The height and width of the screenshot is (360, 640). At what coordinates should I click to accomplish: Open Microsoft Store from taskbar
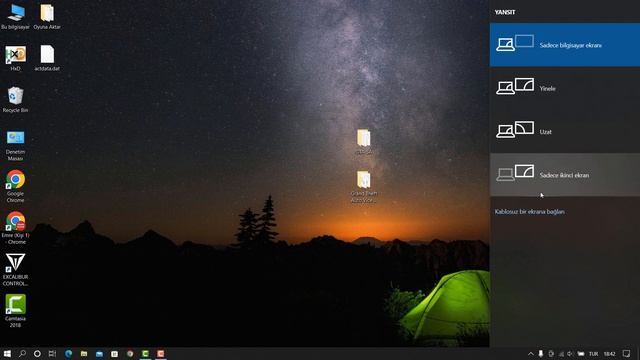(x=115, y=353)
